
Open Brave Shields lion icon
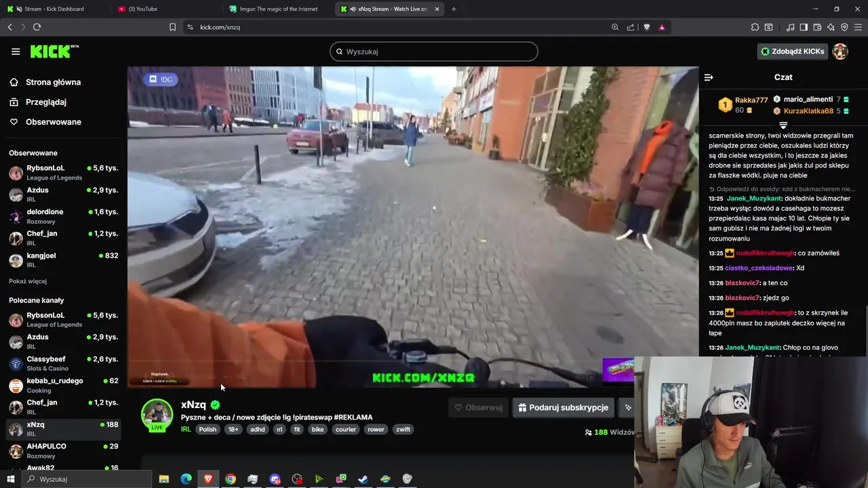(x=647, y=27)
